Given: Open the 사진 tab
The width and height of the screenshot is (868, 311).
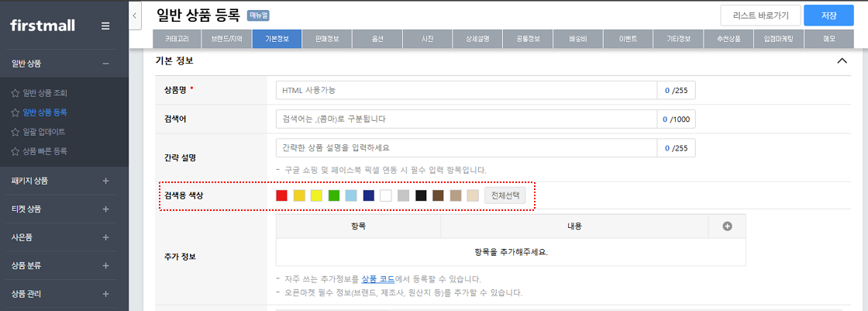Looking at the screenshot, I should (x=427, y=40).
